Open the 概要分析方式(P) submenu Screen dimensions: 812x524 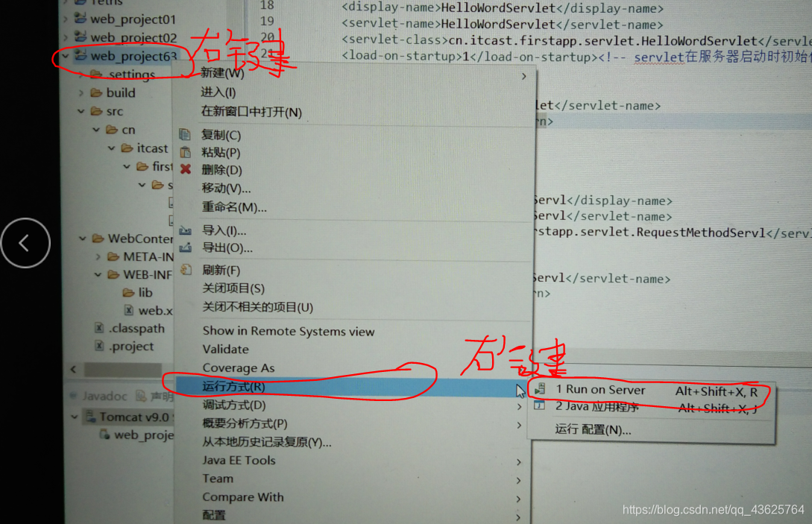[352, 423]
